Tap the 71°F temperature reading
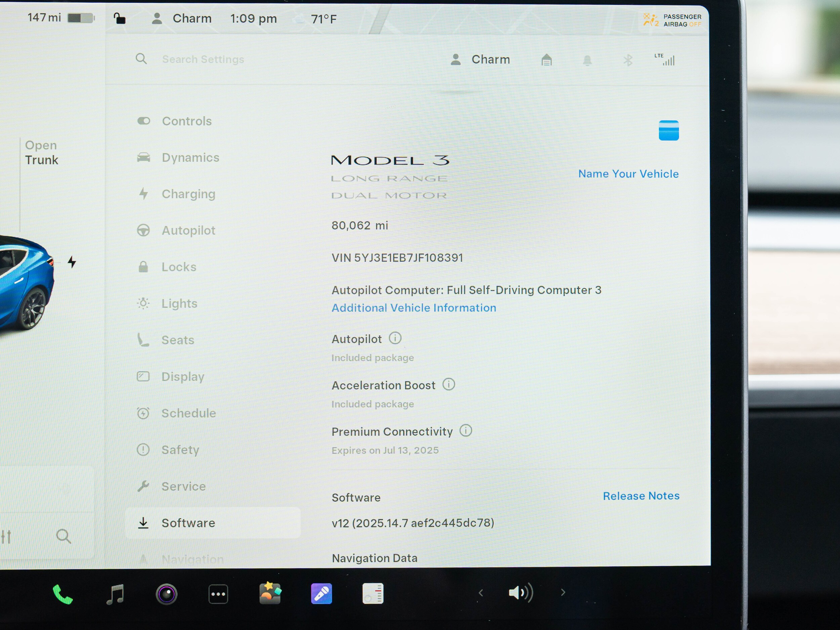Image resolution: width=840 pixels, height=630 pixels. pos(324,19)
